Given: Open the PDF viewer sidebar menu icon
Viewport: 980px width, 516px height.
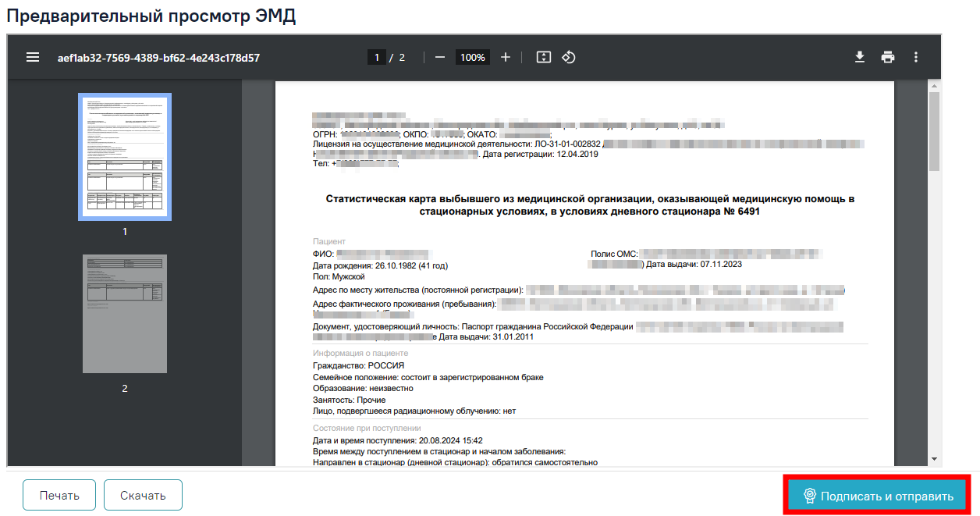Looking at the screenshot, I should tap(33, 57).
